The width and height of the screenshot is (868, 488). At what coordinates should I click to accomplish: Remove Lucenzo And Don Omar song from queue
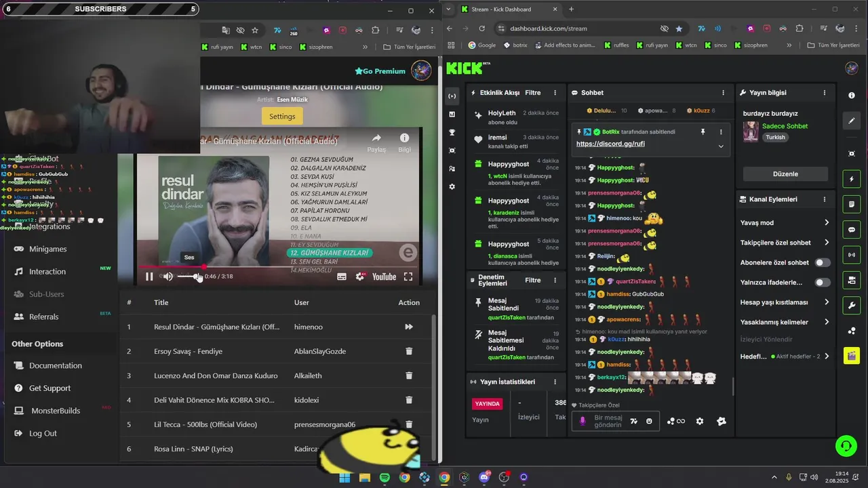click(x=409, y=375)
